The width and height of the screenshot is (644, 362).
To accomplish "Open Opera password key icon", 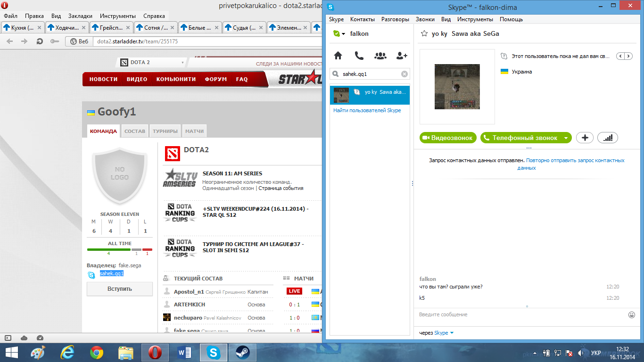I will click(x=55, y=41).
